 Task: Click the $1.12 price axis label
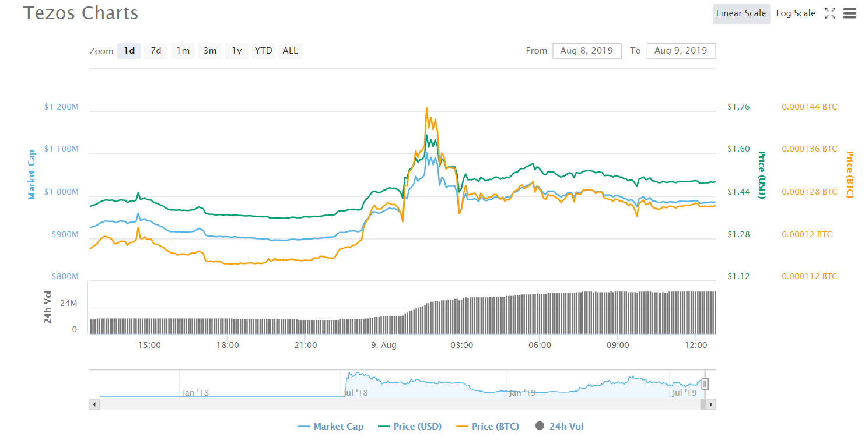click(x=738, y=276)
